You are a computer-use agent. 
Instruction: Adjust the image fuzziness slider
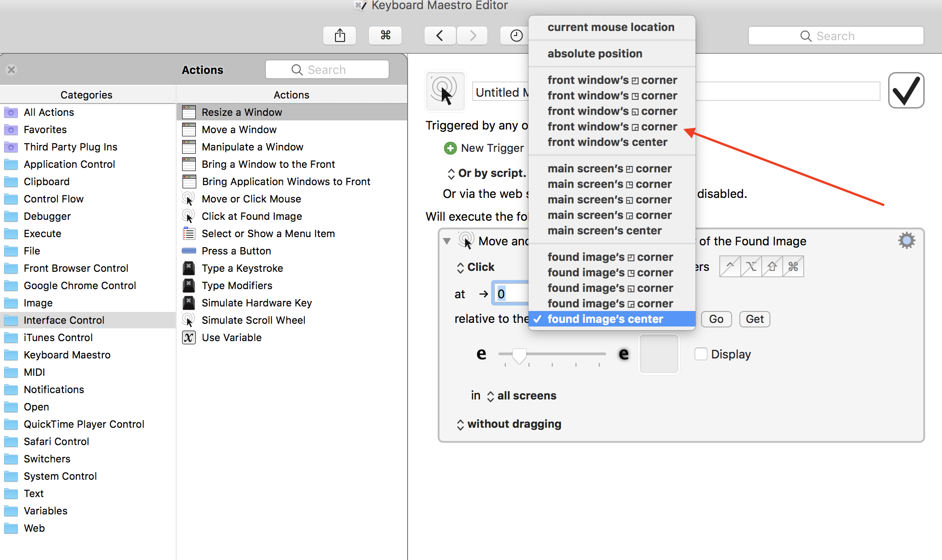(519, 355)
